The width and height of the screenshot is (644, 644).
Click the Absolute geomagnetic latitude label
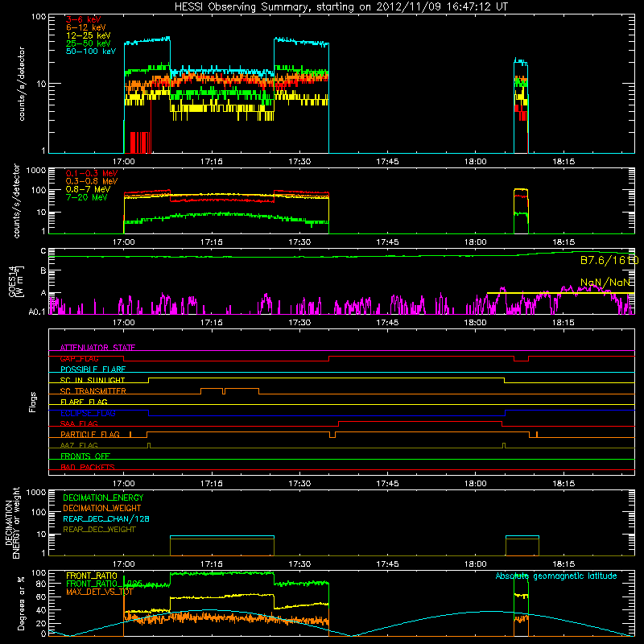coord(556,576)
